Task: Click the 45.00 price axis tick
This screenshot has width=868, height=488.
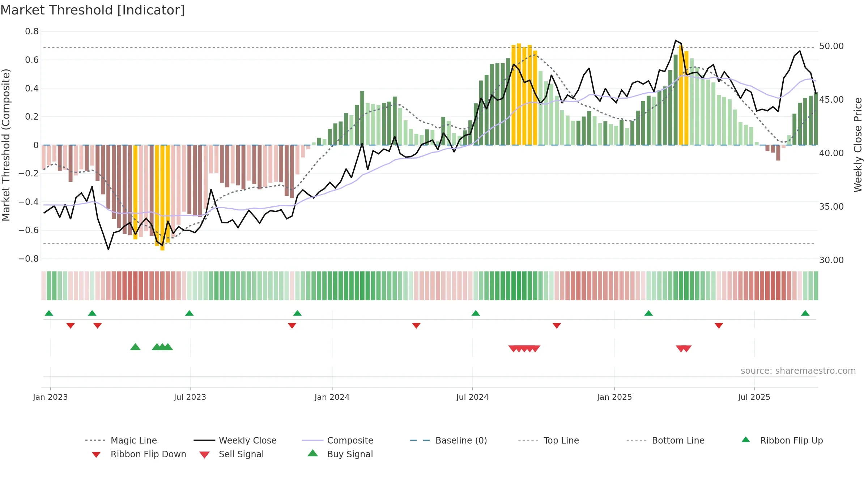Action: [x=831, y=99]
